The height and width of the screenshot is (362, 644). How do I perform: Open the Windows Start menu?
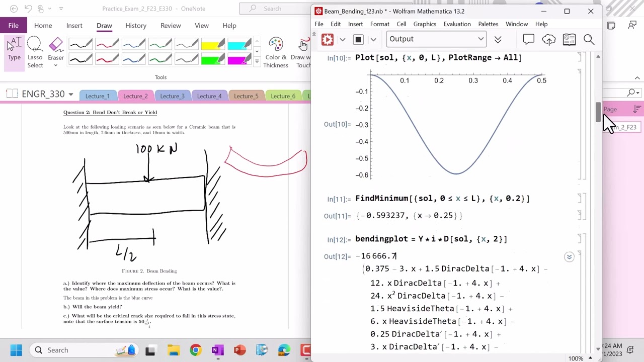[16, 350]
